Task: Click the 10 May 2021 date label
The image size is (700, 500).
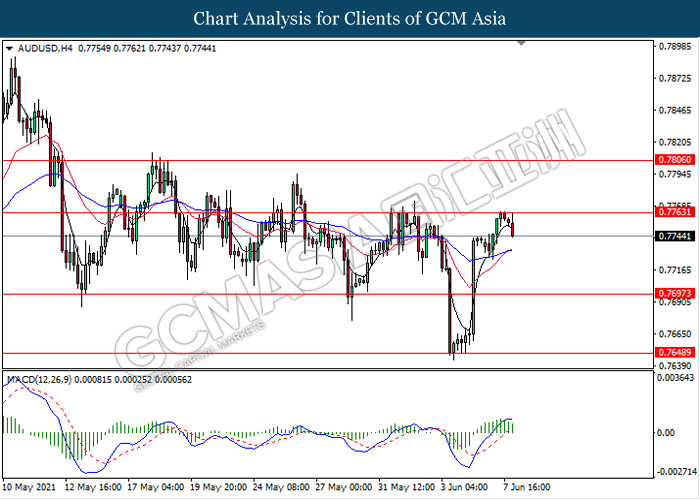Action: (29, 487)
